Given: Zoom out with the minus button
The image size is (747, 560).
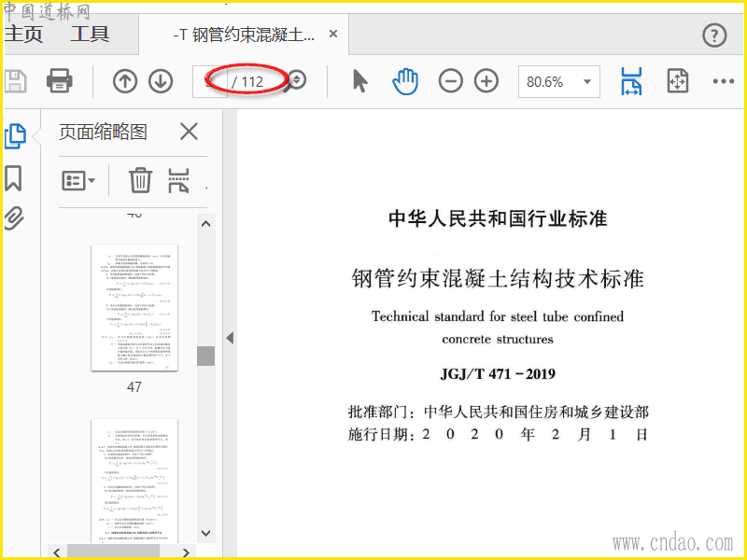Looking at the screenshot, I should click(x=451, y=81).
